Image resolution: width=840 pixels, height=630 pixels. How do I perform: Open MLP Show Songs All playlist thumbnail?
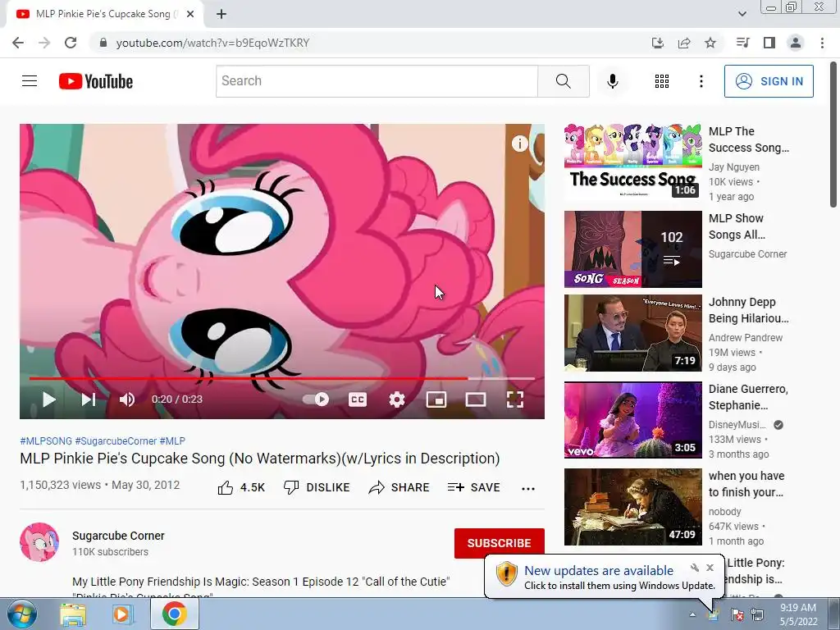point(632,249)
